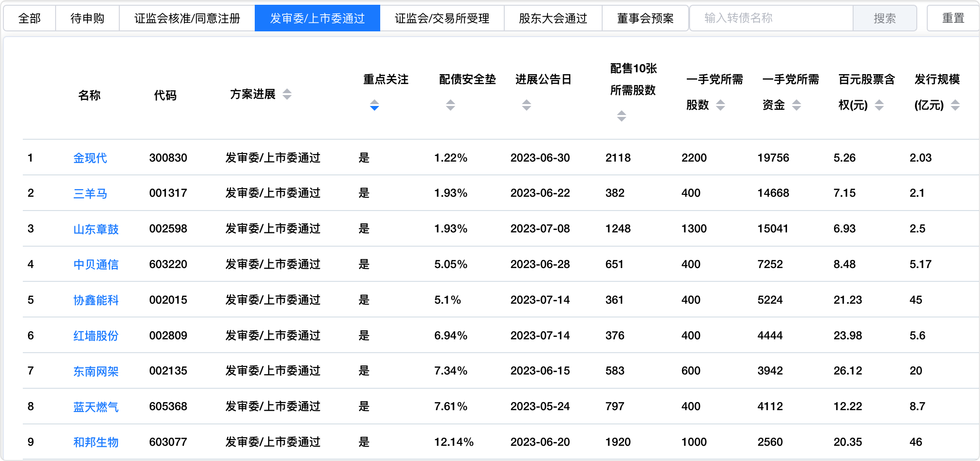Sort by 一手党所需资金
Image resolution: width=980 pixels, height=461 pixels.
tap(796, 105)
